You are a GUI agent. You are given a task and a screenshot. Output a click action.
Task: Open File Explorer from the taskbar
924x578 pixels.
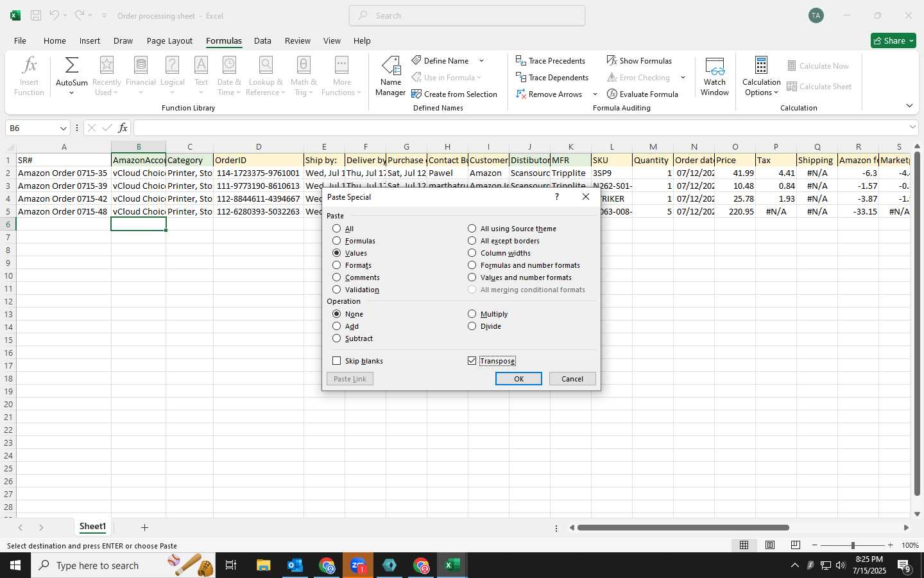pyautogui.click(x=264, y=565)
